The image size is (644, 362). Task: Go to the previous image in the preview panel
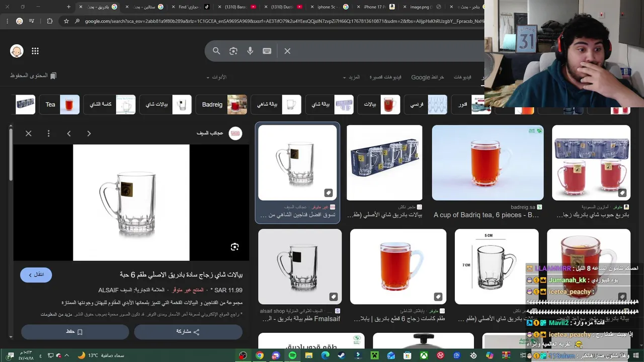coord(69,133)
